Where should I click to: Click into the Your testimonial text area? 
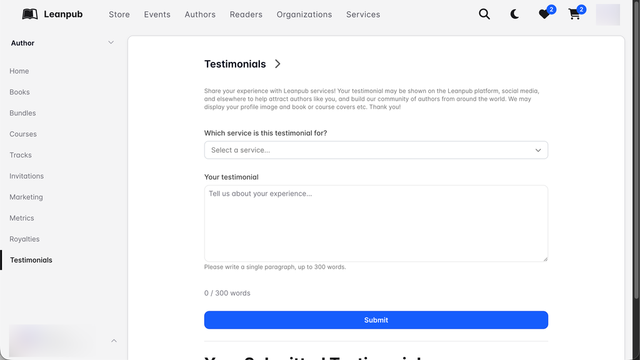[376, 224]
